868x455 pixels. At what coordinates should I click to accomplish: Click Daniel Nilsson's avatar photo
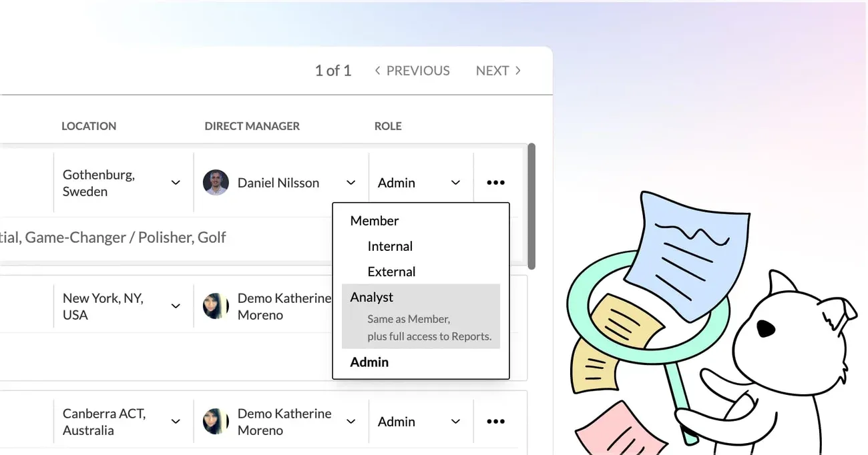point(216,182)
